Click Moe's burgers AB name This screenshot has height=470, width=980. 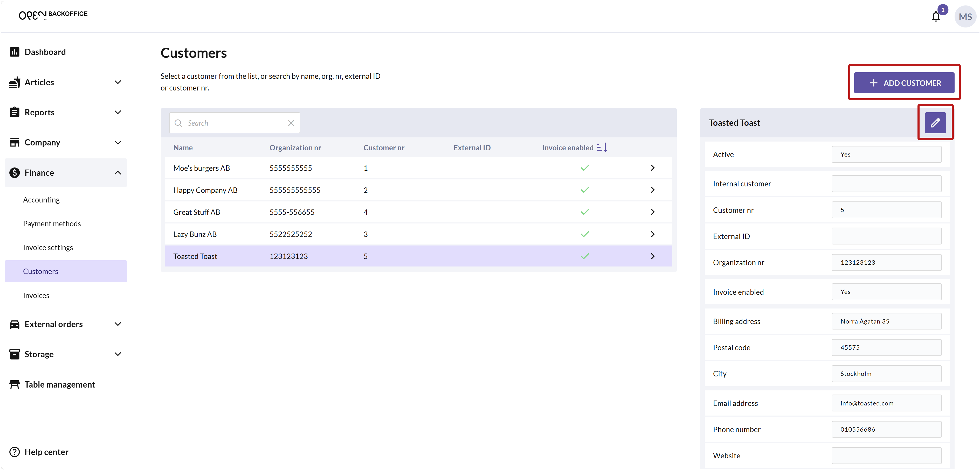coord(202,168)
